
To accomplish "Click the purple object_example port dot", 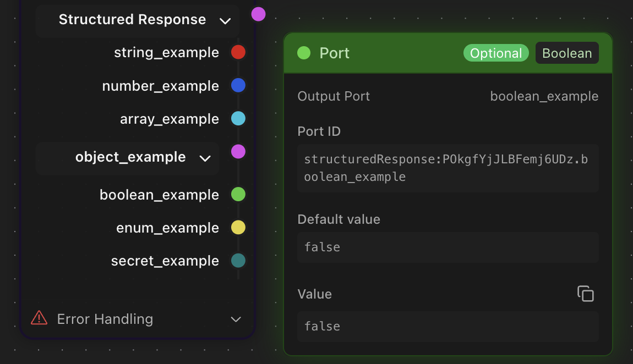I will click(238, 151).
